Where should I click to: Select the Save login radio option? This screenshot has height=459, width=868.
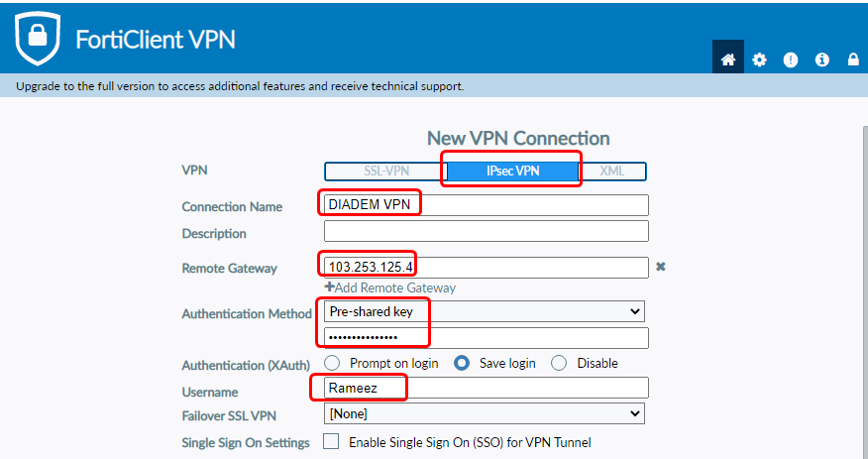462,363
